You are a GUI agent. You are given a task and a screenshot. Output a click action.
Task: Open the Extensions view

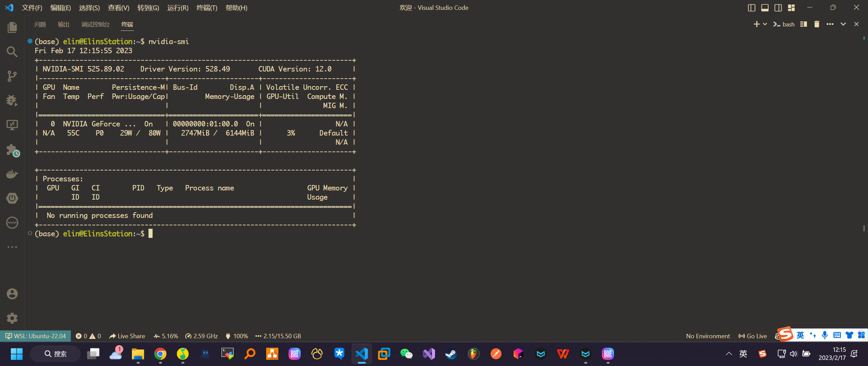pyautogui.click(x=12, y=149)
